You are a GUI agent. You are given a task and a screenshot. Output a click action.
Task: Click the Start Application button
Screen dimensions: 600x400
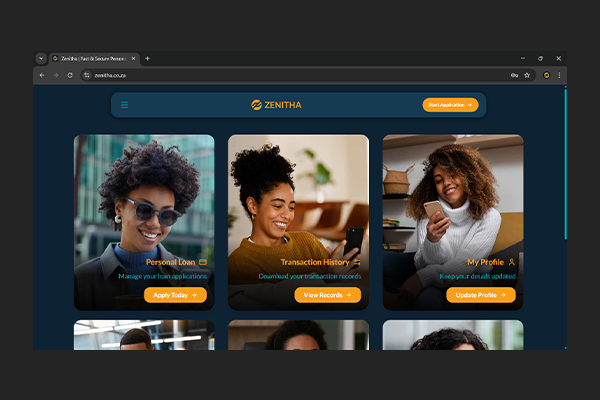click(x=450, y=105)
